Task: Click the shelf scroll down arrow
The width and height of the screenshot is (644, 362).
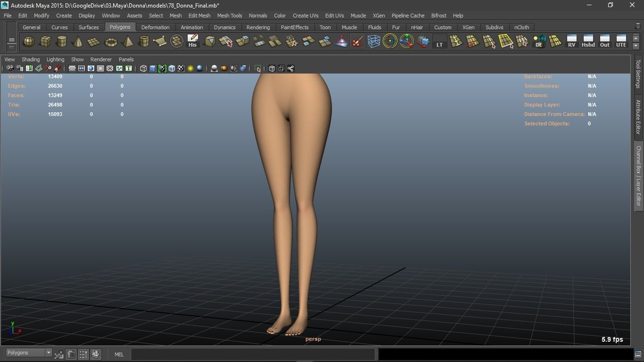Action: 636,46
